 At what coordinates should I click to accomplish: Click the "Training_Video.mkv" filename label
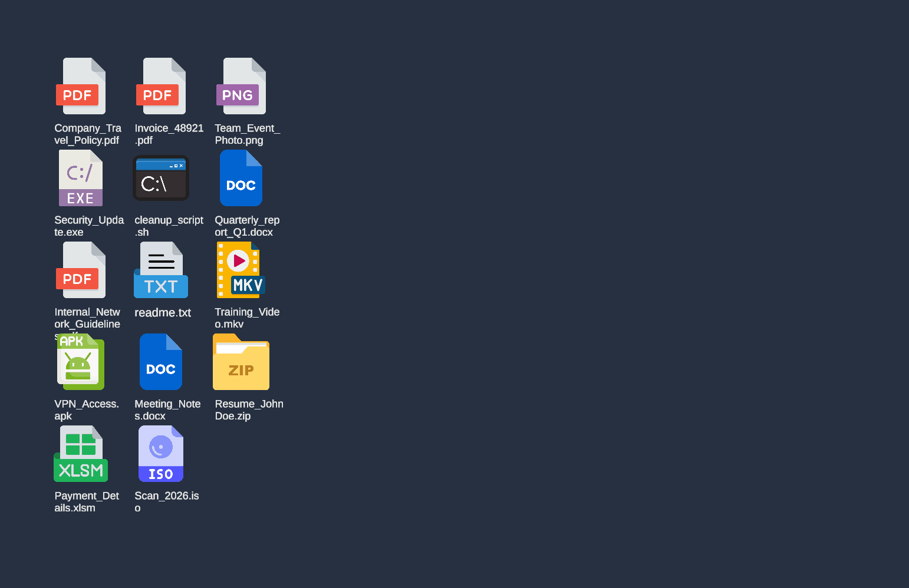click(247, 318)
